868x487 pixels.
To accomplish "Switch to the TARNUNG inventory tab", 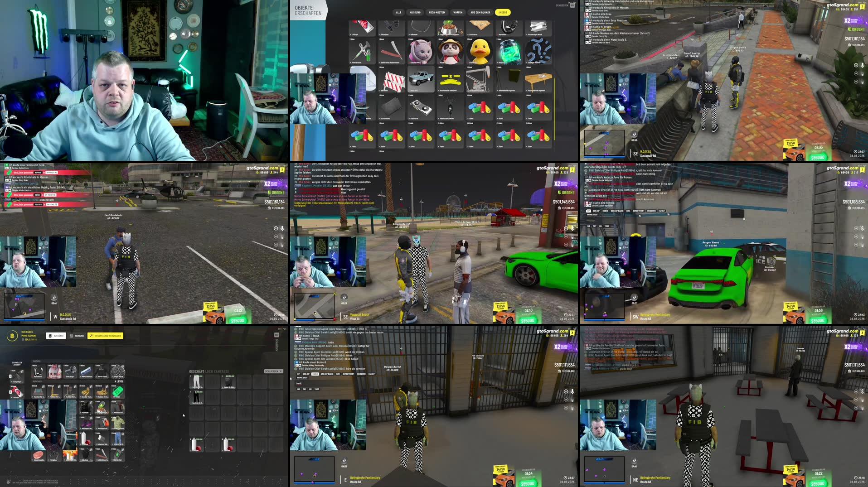I will pos(77,336).
